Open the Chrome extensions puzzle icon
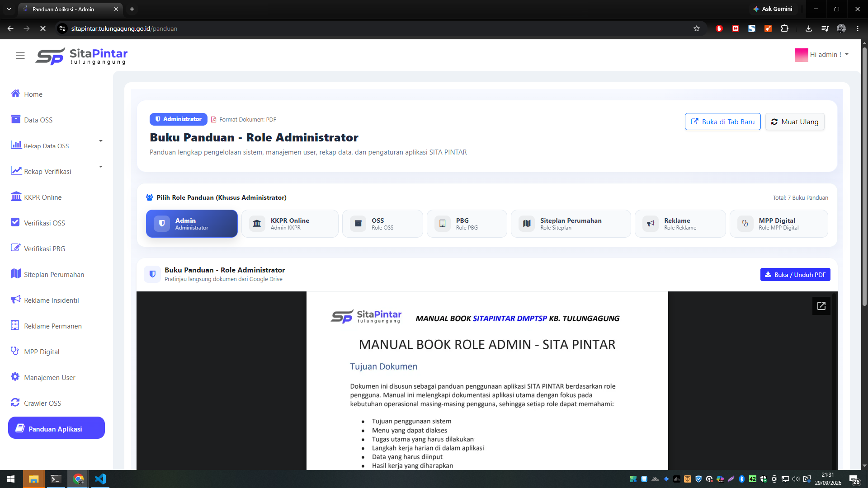 pos(784,28)
